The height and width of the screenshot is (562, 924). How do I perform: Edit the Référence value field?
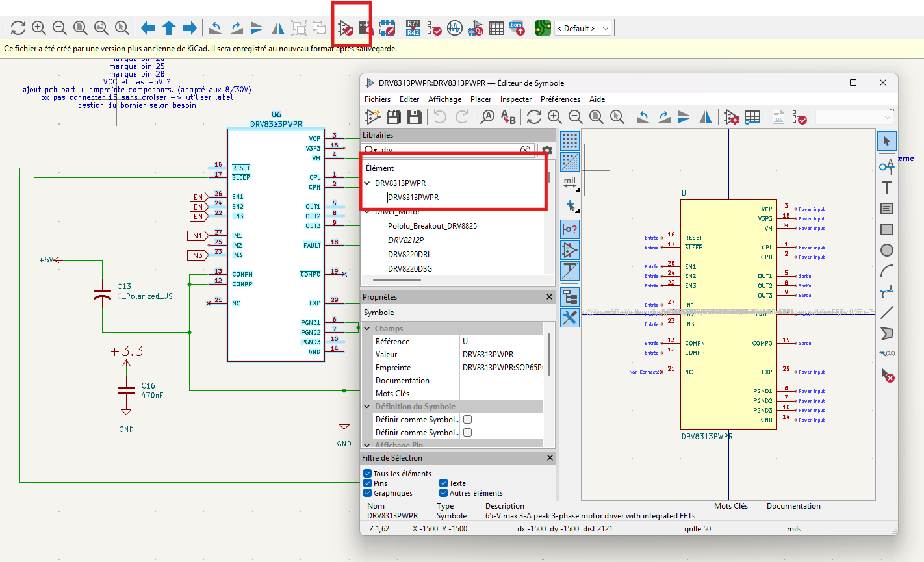pos(502,342)
